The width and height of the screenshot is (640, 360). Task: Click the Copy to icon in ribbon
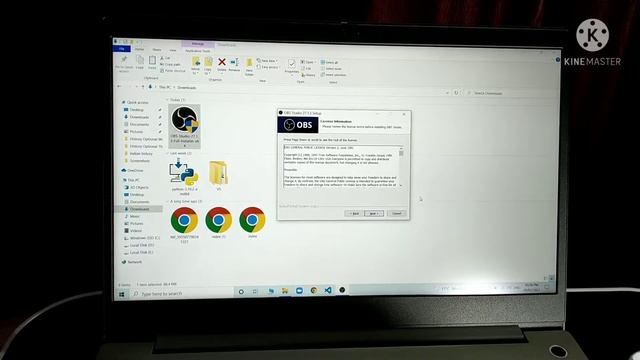coord(208,65)
